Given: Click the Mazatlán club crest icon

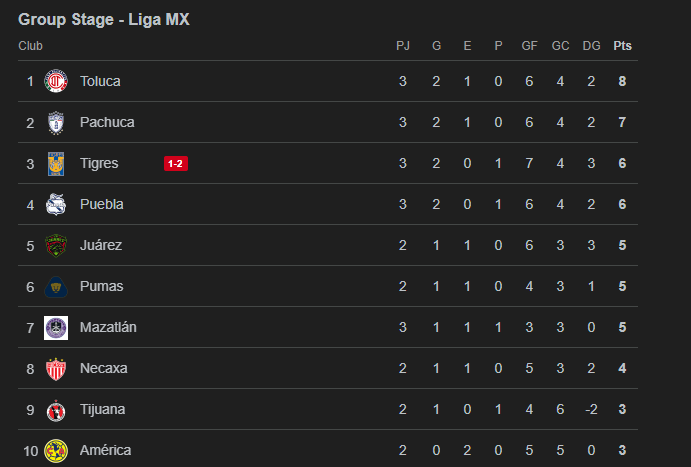Looking at the screenshot, I should click(x=56, y=327).
